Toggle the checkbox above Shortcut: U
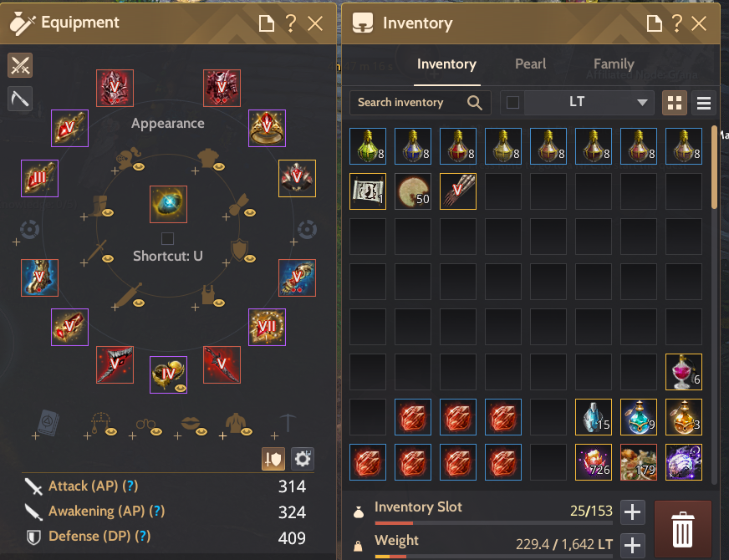This screenshot has width=729, height=560. pyautogui.click(x=167, y=239)
